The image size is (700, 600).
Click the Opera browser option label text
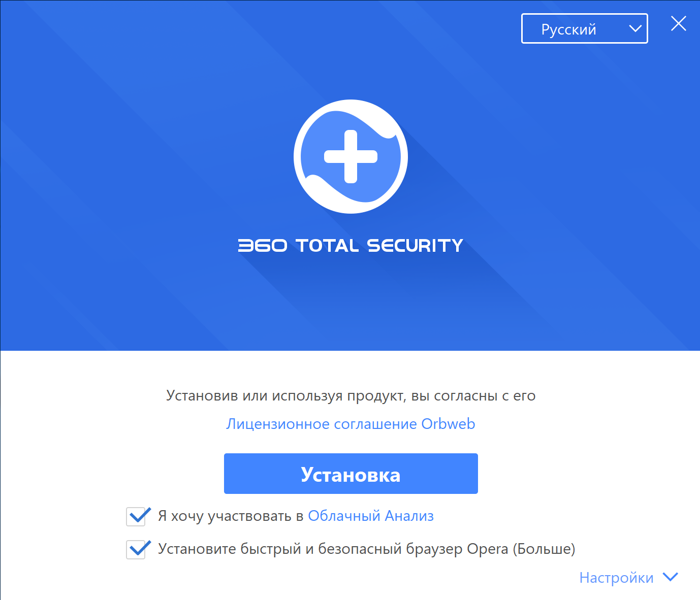tap(366, 549)
